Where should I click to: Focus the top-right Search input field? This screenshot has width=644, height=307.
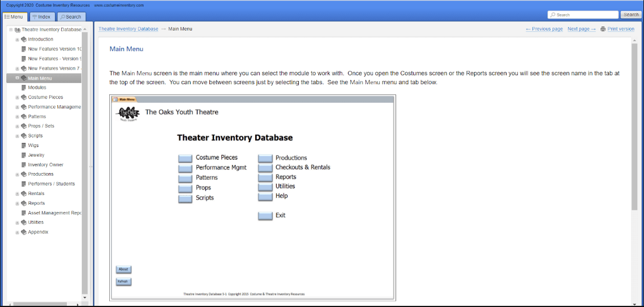[583, 15]
